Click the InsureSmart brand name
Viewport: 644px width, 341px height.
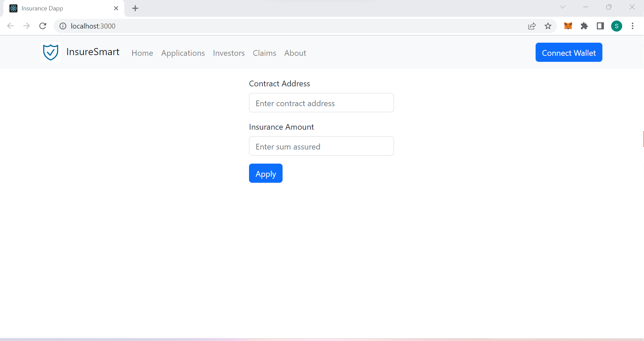point(93,52)
